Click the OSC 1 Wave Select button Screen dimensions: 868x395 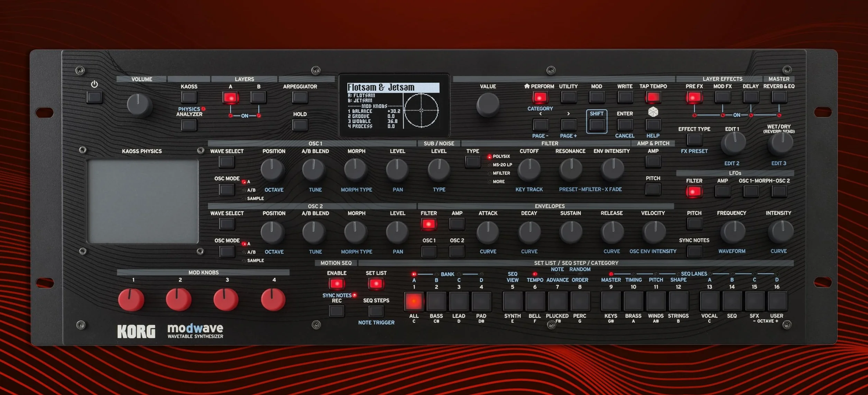[x=227, y=162]
